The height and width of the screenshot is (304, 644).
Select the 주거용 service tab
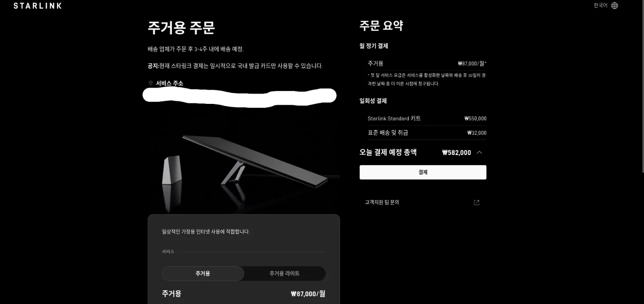point(203,274)
